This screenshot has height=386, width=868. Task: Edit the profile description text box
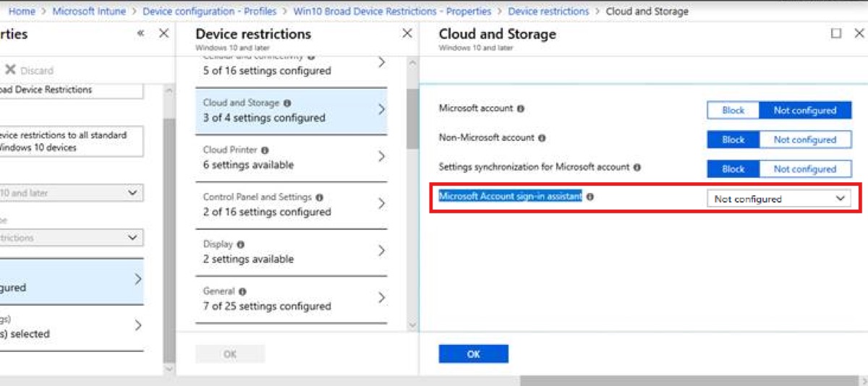pos(72,141)
